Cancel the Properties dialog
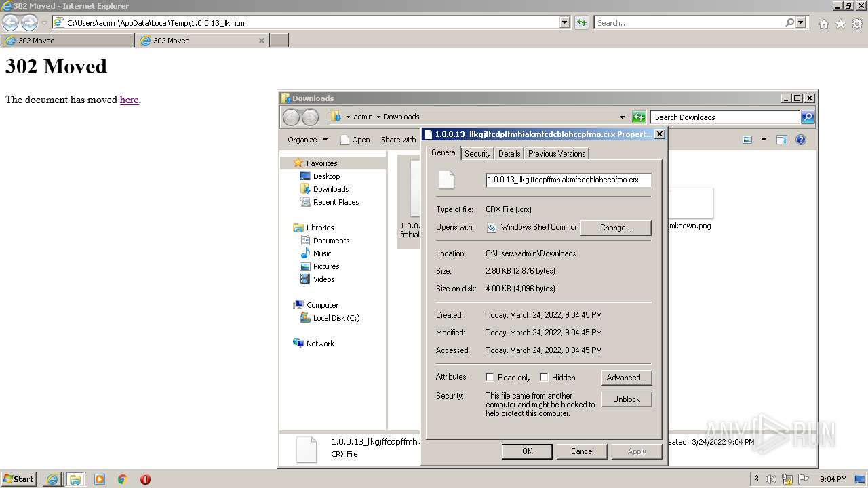Image resolution: width=868 pixels, height=488 pixels. tap(583, 451)
